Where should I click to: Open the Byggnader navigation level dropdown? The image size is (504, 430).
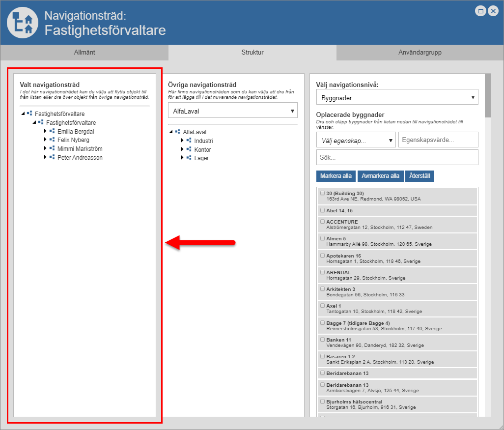(397, 97)
